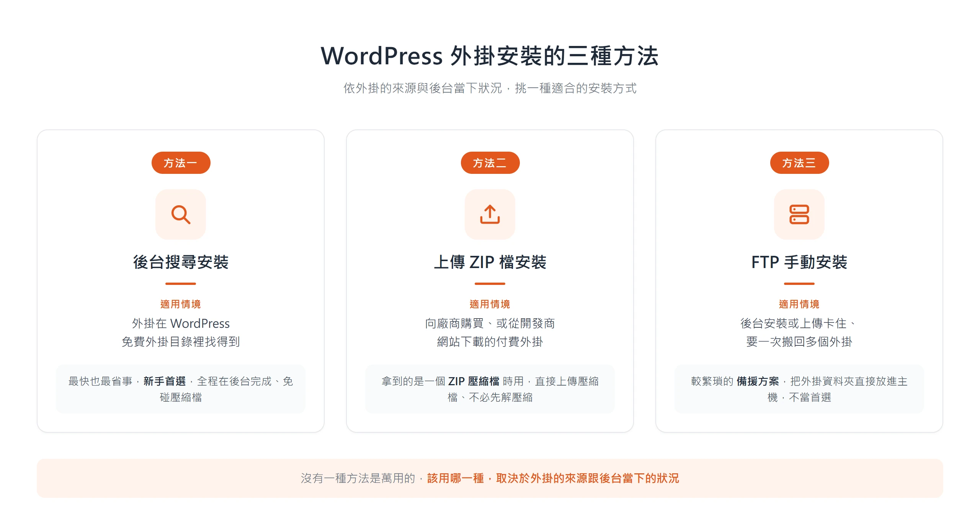Click 適用情境 label under 後台搜尋安裝
Viewport: 980px width, 507px height.
pyautogui.click(x=181, y=304)
